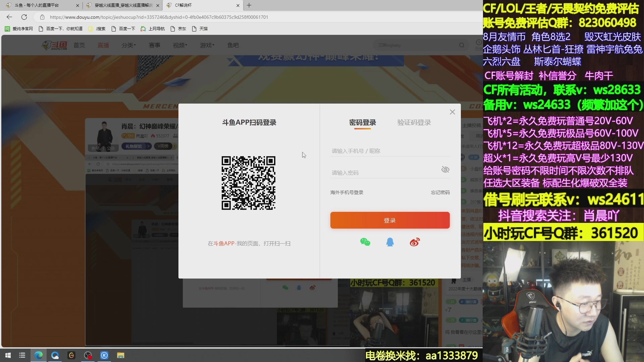Click the Weibo login icon
The height and width of the screenshot is (362, 644).
click(x=415, y=242)
